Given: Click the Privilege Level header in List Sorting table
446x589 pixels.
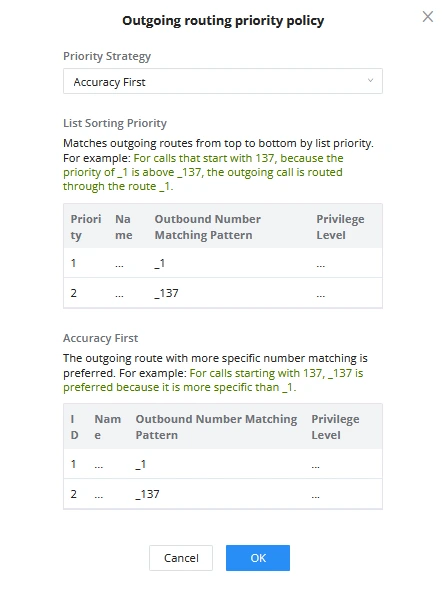Looking at the screenshot, I should [x=340, y=227].
